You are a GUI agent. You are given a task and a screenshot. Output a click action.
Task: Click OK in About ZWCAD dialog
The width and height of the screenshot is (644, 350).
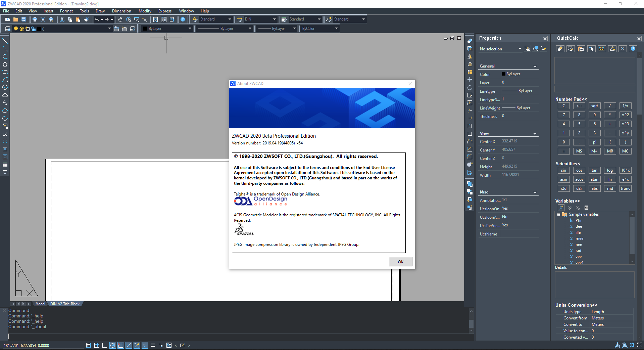400,262
